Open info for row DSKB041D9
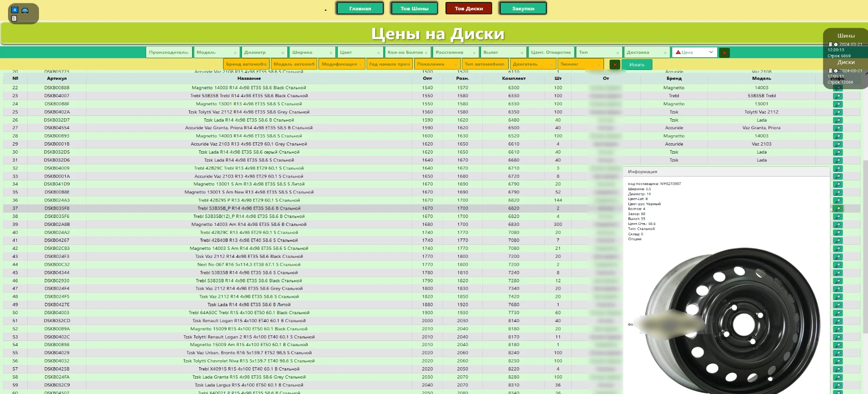The image size is (868, 394). coord(837,185)
